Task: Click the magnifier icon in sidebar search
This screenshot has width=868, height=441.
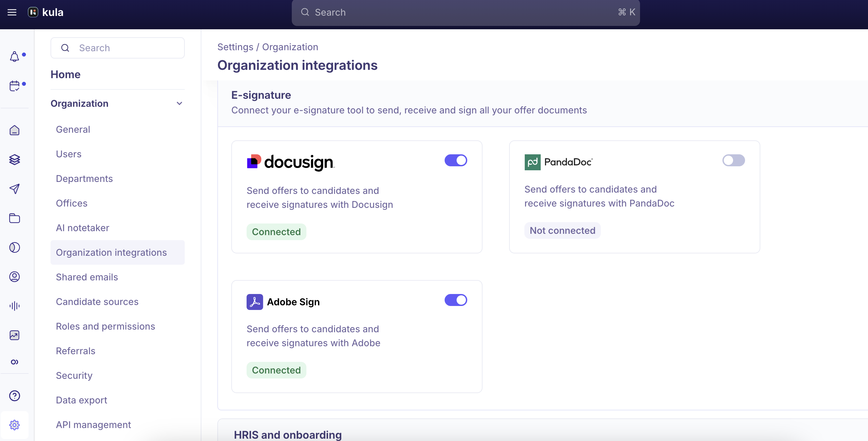Action: point(65,48)
